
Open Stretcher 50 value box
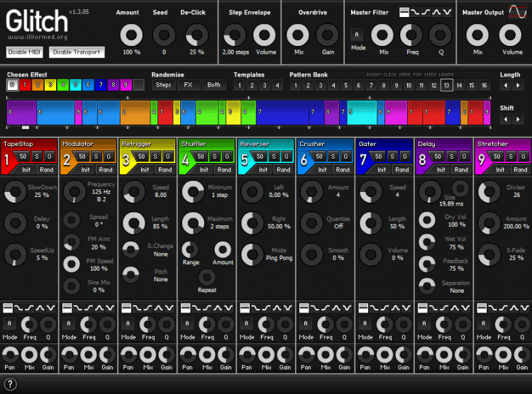click(497, 157)
